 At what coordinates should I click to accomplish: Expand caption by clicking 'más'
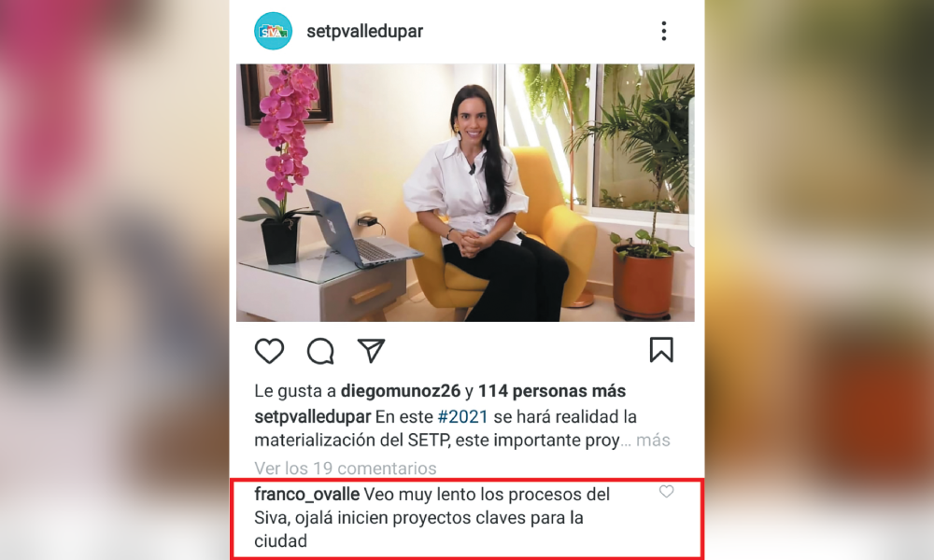pos(654,441)
